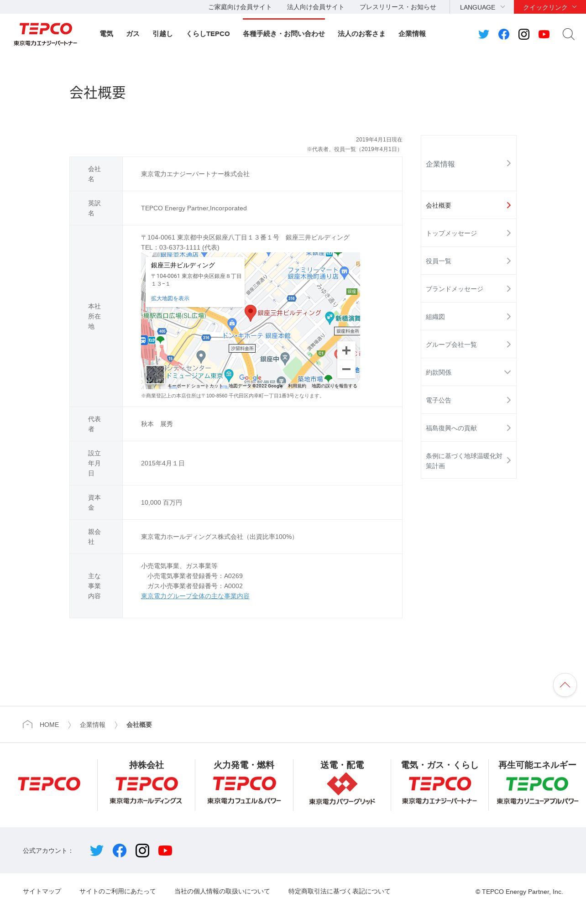Open トップメッセージ in the sidebar
This screenshot has width=586, height=924.
click(469, 233)
